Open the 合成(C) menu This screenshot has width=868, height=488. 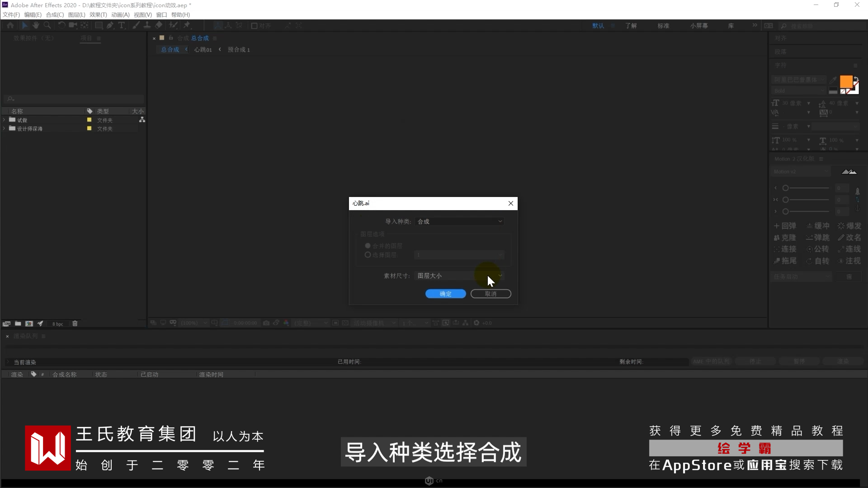click(x=55, y=15)
